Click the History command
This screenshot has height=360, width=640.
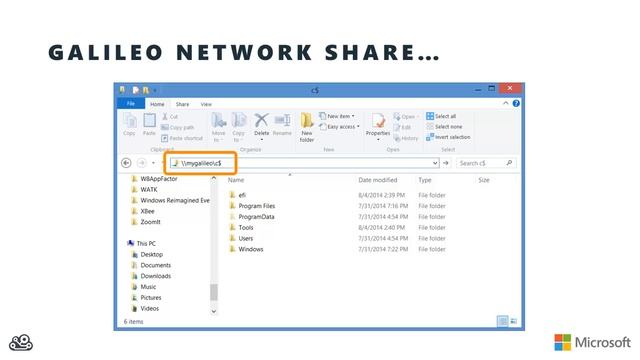tap(406, 138)
